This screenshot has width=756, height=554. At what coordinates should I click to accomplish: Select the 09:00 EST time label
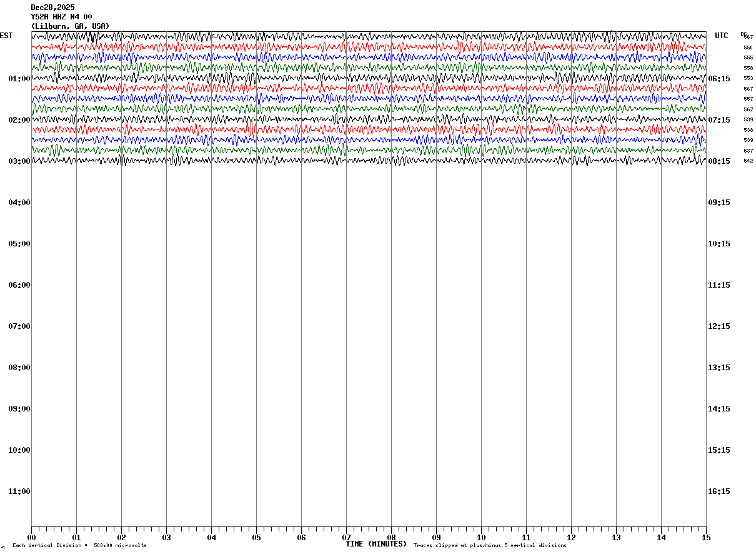pos(19,409)
